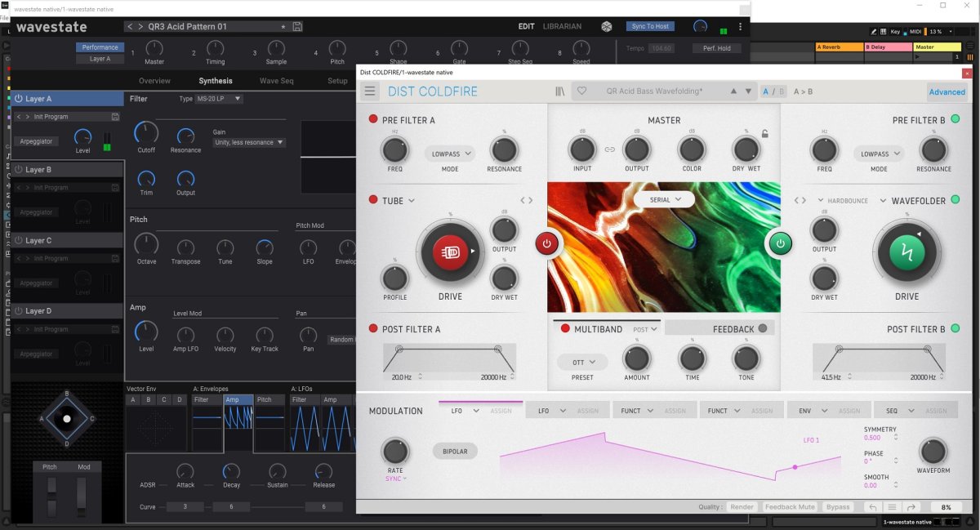Go to previous wavestate performance arrow
The width and height of the screenshot is (980, 530).
coord(130,26)
